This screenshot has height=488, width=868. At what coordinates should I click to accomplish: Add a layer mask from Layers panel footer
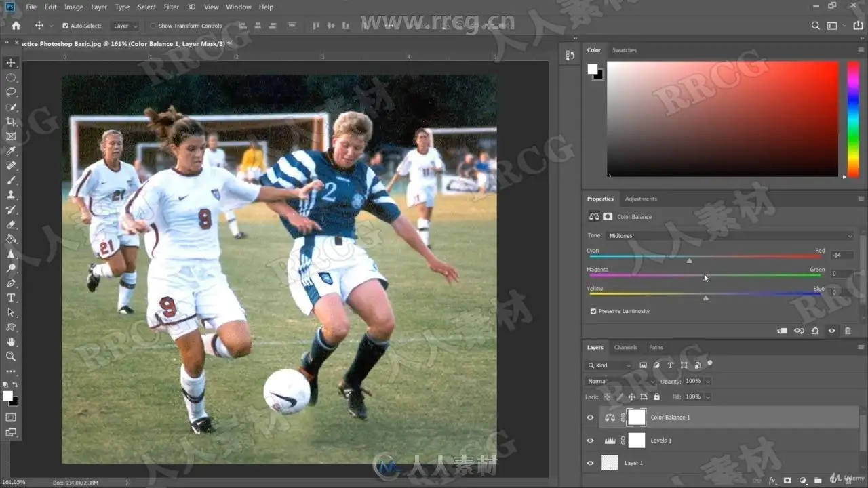click(x=787, y=481)
